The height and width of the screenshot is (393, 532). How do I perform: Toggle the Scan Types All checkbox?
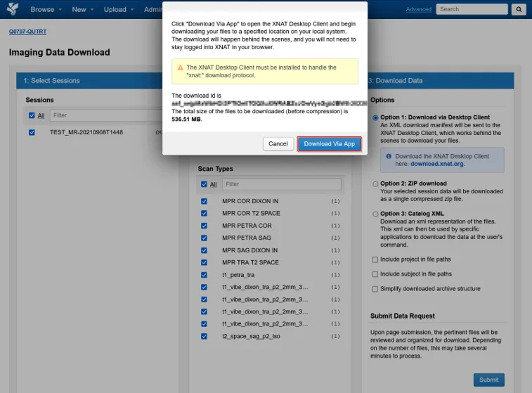coord(204,184)
